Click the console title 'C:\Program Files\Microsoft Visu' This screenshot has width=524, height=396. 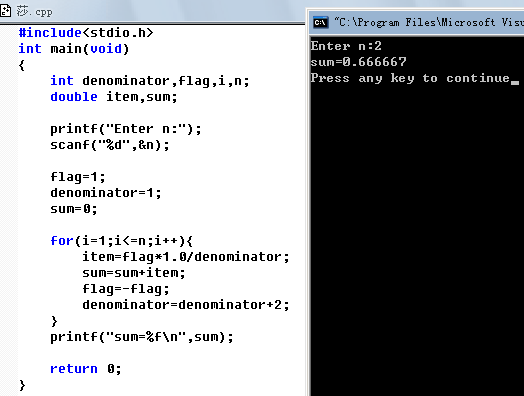tap(429, 22)
